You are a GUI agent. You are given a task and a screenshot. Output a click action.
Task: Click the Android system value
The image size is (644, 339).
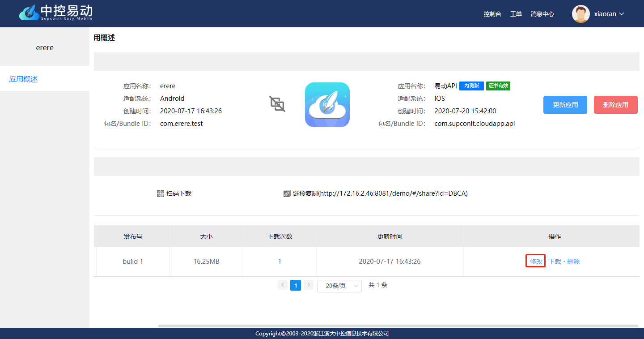[172, 99]
